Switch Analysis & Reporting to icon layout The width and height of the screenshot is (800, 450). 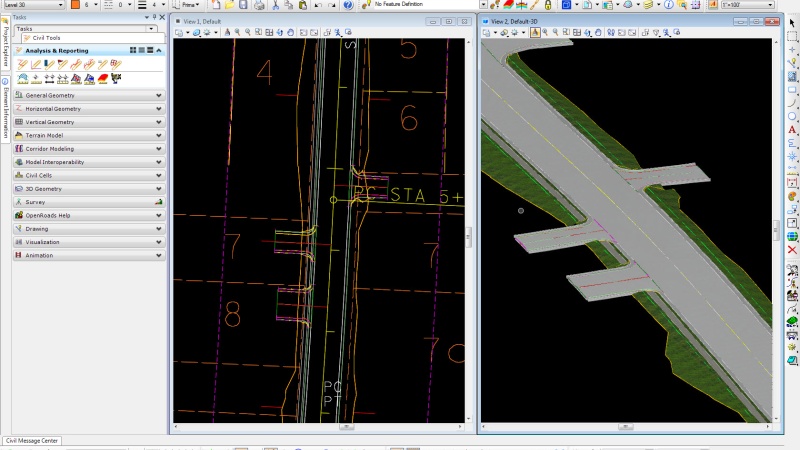(x=131, y=50)
